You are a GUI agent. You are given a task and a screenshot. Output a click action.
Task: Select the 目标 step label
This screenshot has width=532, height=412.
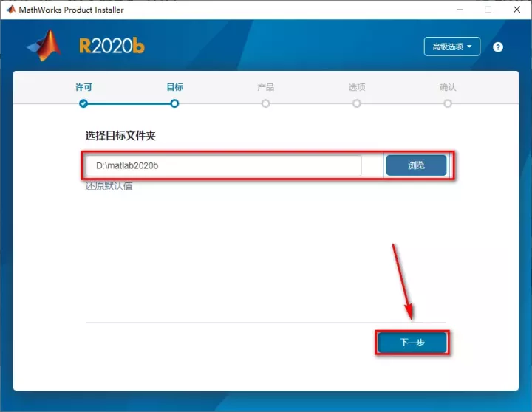click(x=174, y=87)
